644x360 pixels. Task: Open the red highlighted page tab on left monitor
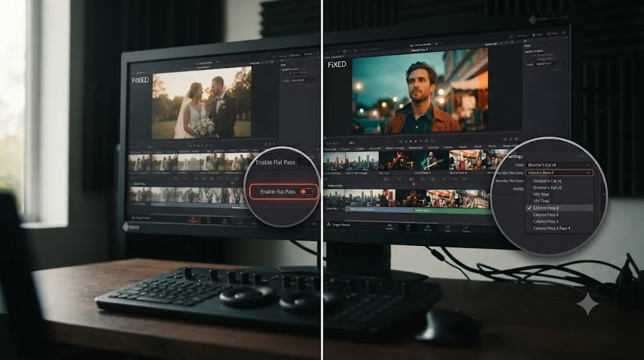(193, 220)
